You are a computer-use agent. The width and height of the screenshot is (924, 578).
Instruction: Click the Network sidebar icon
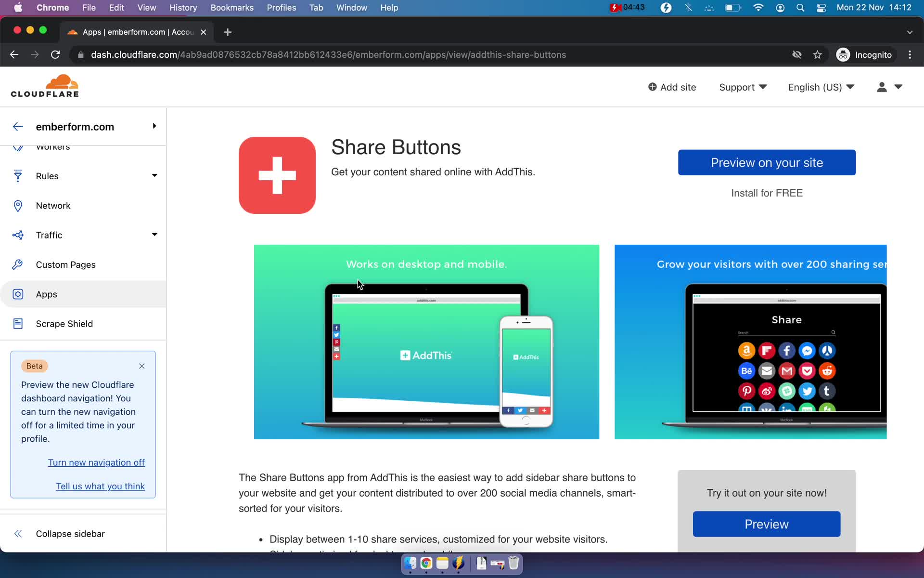click(17, 205)
